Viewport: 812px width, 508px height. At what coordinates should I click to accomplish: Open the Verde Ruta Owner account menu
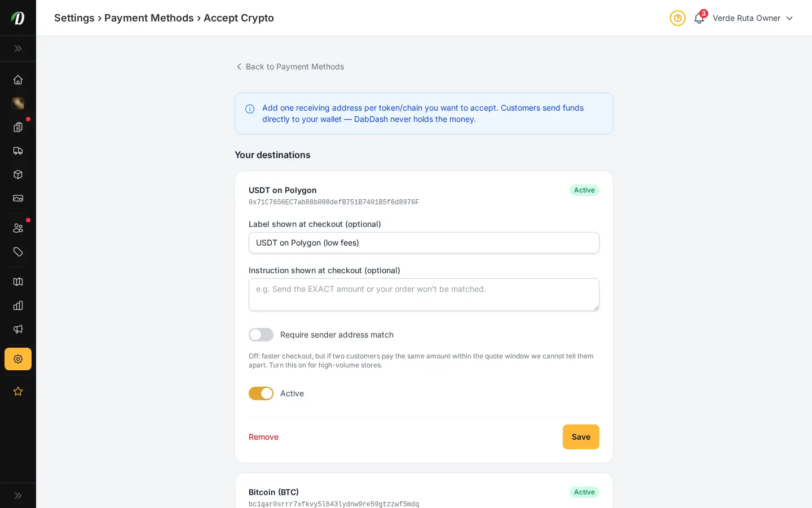[753, 18]
